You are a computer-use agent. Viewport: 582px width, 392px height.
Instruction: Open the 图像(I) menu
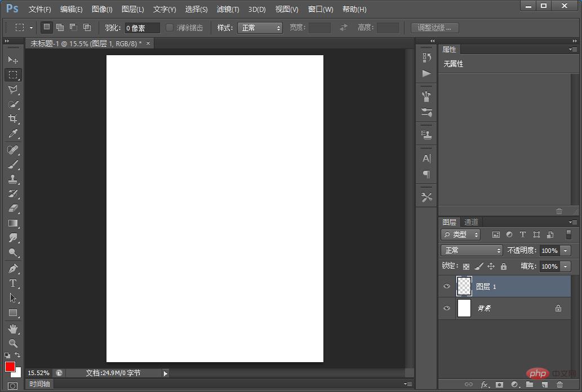[102, 9]
